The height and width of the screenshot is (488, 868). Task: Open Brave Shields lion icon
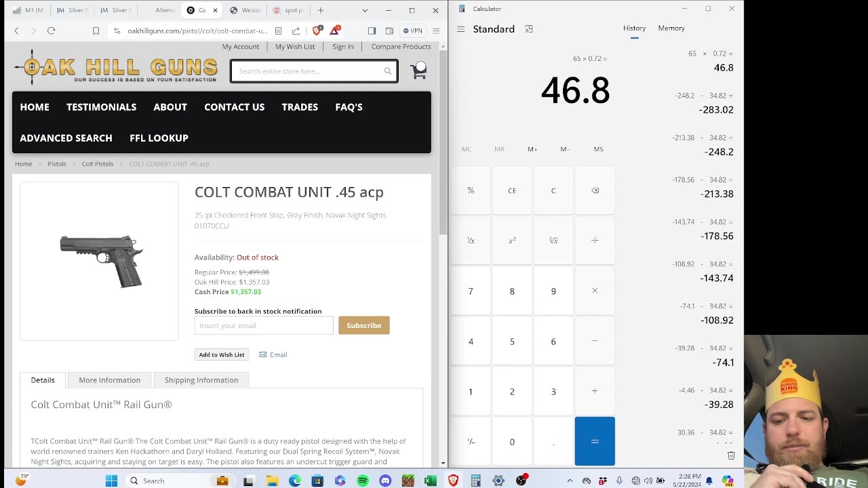click(317, 30)
